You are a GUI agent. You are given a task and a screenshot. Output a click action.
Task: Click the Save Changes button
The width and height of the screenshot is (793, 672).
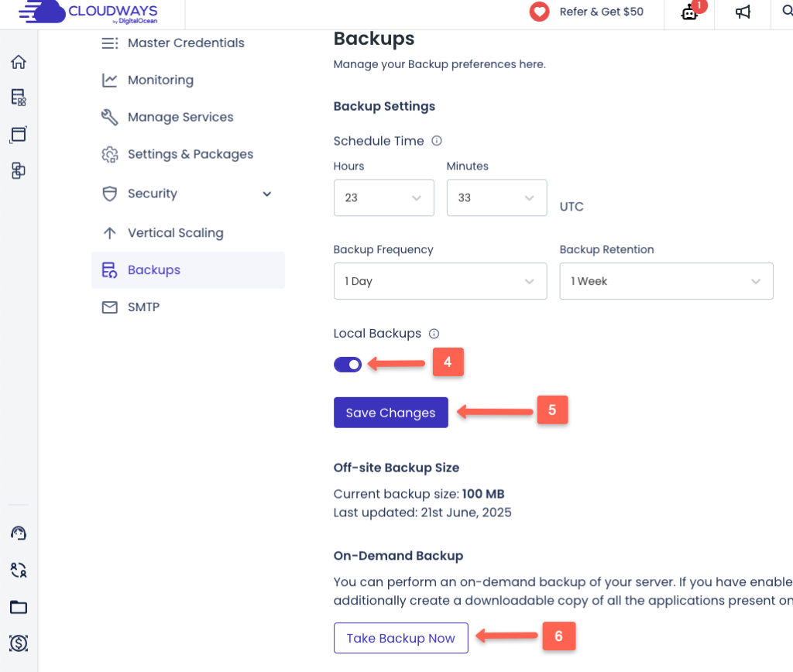click(x=390, y=413)
